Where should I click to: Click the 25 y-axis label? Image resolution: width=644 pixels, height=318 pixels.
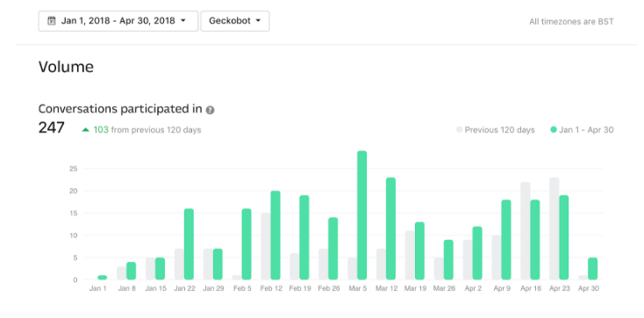73,169
